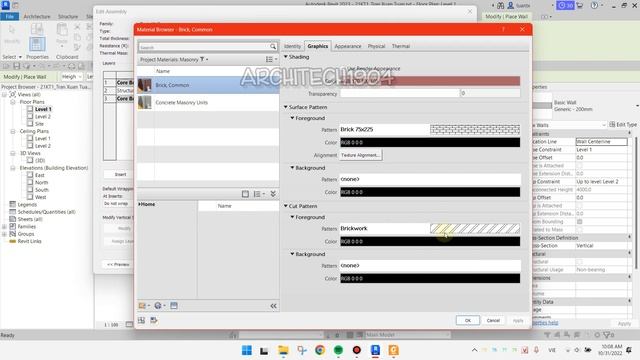Click Surface Pattern Foreground black color swatch
The image size is (640, 360).
click(x=430, y=142)
